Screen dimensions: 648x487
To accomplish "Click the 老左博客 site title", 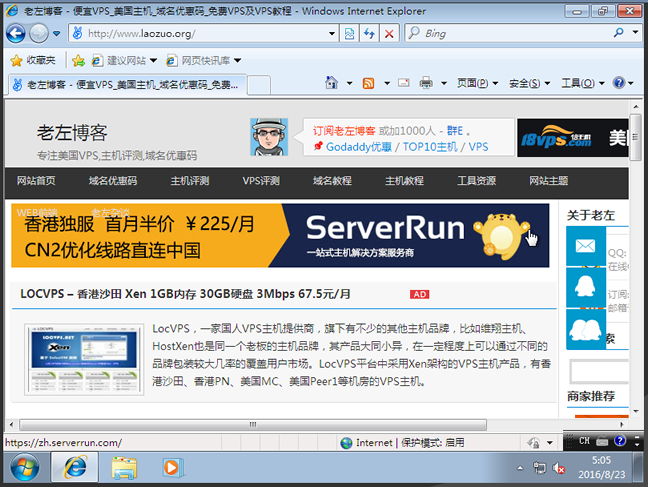I will click(72, 133).
